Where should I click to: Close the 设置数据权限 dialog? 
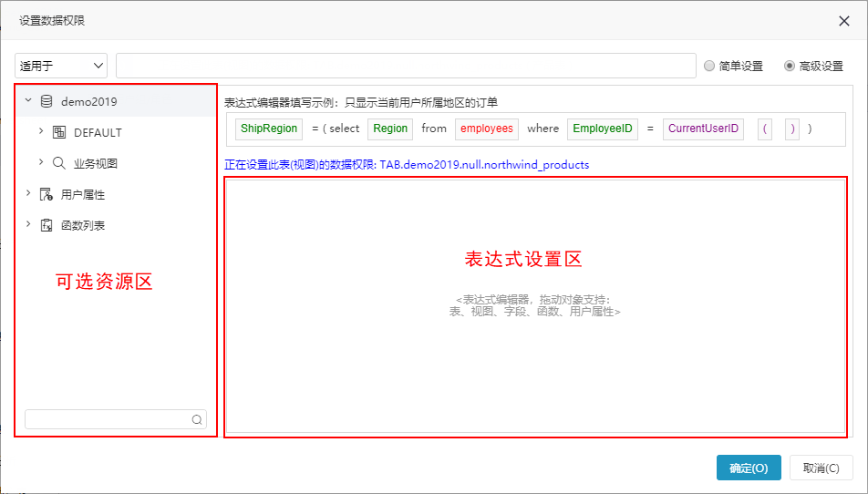(x=844, y=21)
